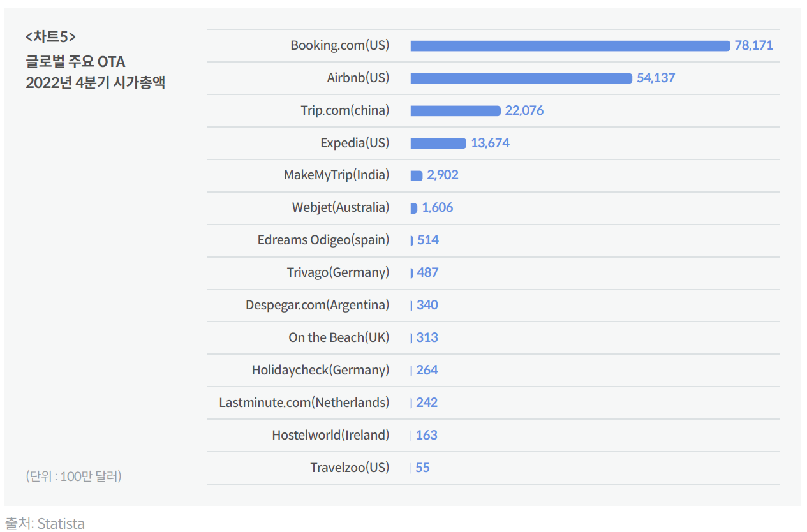Click the Travelzoo(US) label
Viewport: 807px width, 532px height.
(350, 468)
